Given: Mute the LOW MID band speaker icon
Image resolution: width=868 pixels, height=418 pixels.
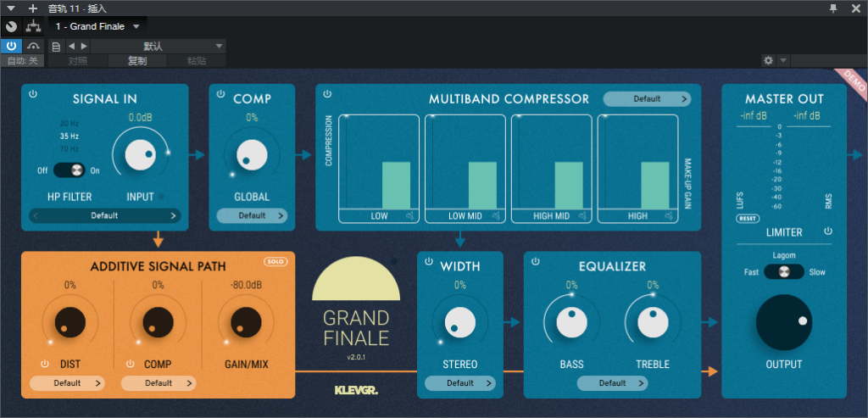Looking at the screenshot, I should (496, 216).
